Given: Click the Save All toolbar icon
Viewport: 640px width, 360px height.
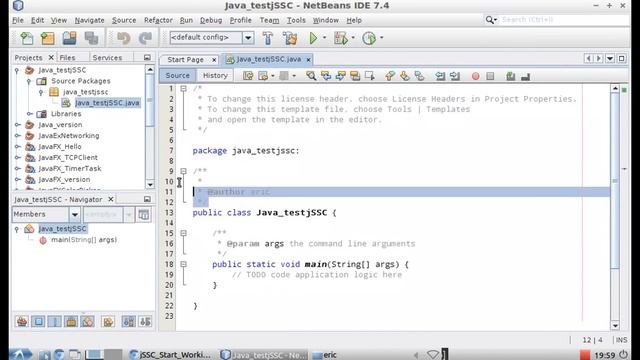Looking at the screenshot, I should [x=91, y=38].
